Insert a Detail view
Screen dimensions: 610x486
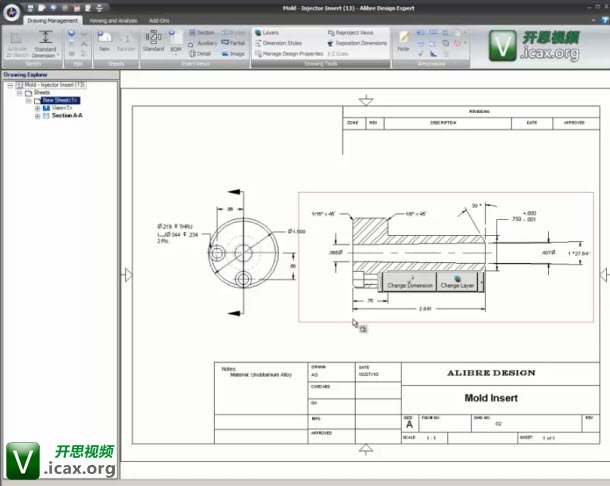tap(200, 54)
